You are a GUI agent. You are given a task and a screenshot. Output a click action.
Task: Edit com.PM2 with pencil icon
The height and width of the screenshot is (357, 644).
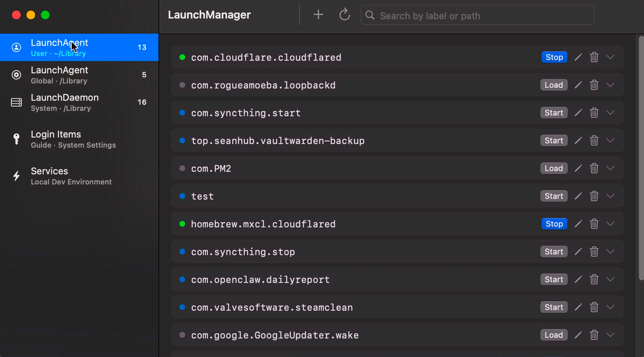578,169
